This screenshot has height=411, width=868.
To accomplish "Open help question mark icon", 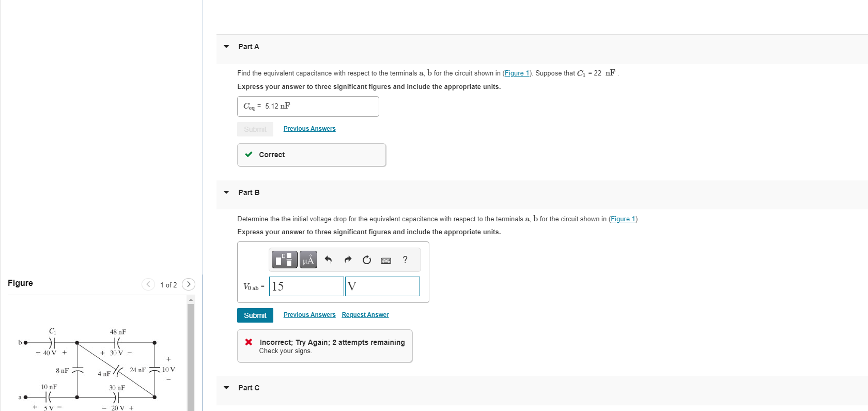I will [x=405, y=260].
